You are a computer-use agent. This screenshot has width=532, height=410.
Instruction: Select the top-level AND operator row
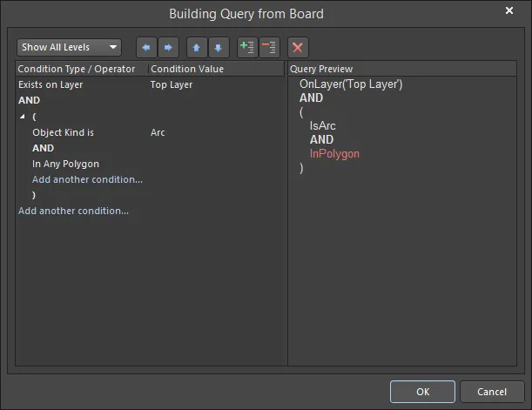[x=30, y=100]
